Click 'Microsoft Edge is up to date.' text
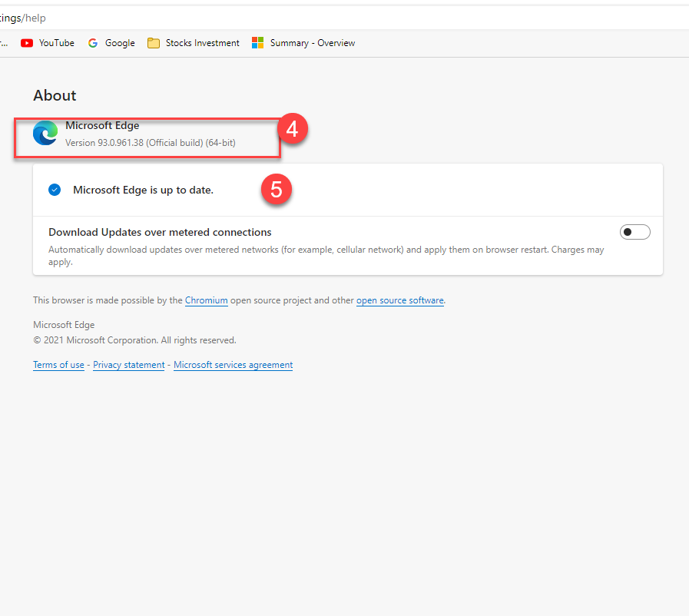Viewport: 689px width, 616px height. coord(143,190)
